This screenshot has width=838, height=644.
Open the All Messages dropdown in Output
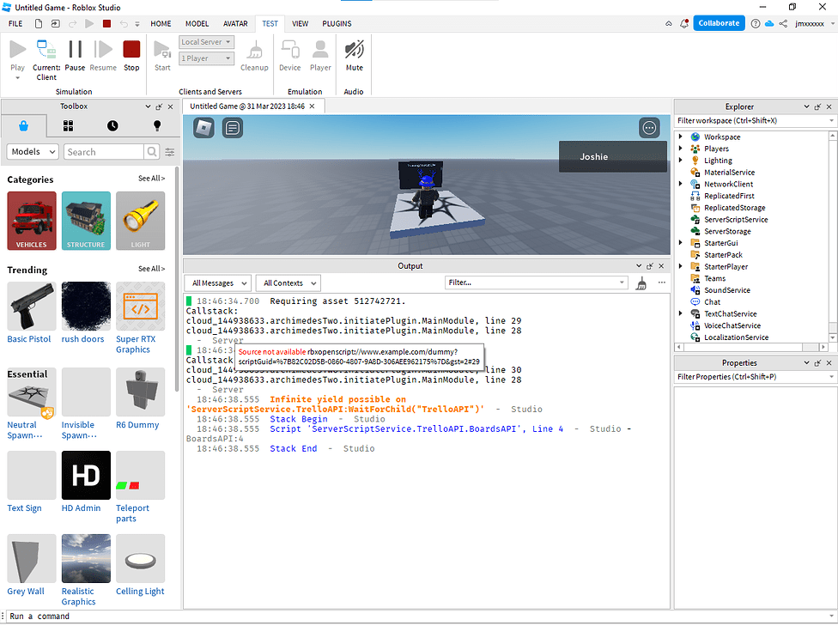point(217,283)
